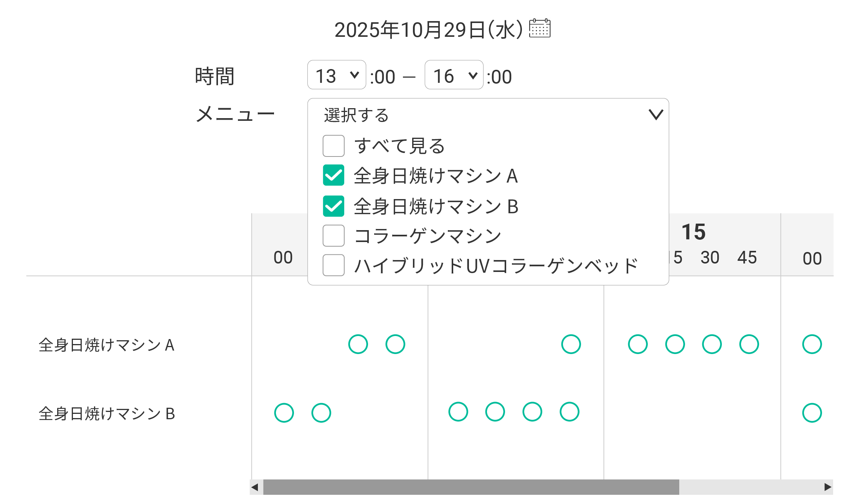
Task: Click the horizontal scrollbar thumb
Action: (x=471, y=487)
